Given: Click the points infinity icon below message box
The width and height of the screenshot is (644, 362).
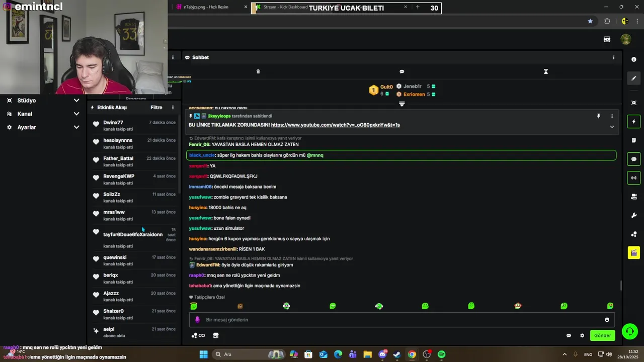Looking at the screenshot, I should [198, 335].
